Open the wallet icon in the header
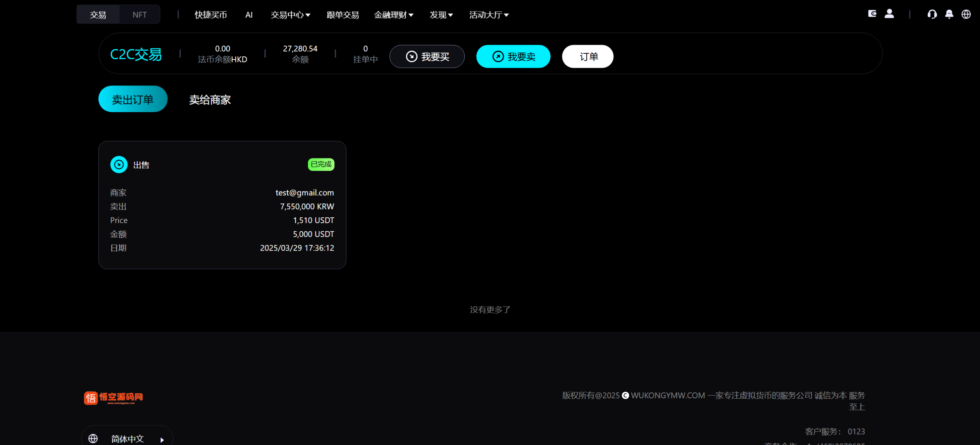Screen dimensions: 980x445 pyautogui.click(x=872, y=14)
